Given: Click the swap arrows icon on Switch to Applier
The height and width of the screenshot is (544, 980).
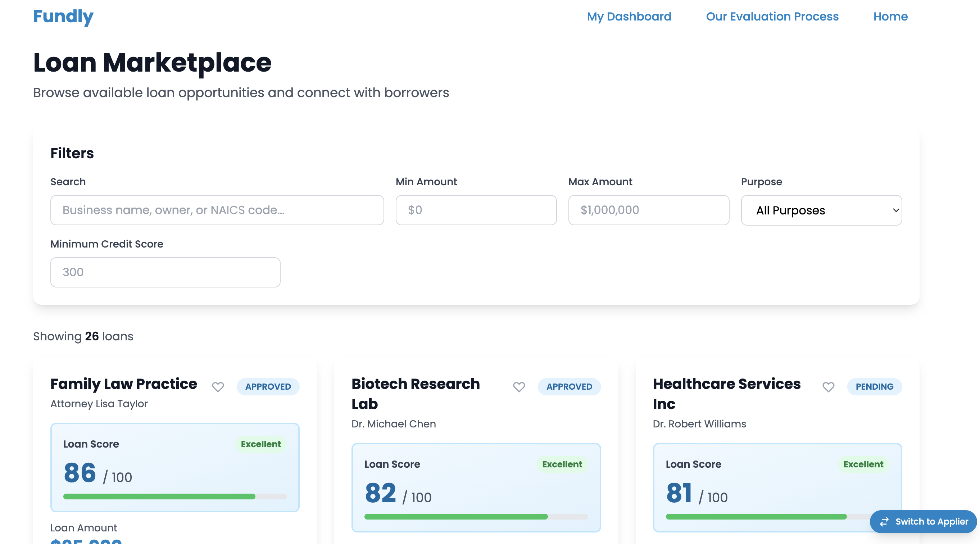Looking at the screenshot, I should tap(884, 522).
